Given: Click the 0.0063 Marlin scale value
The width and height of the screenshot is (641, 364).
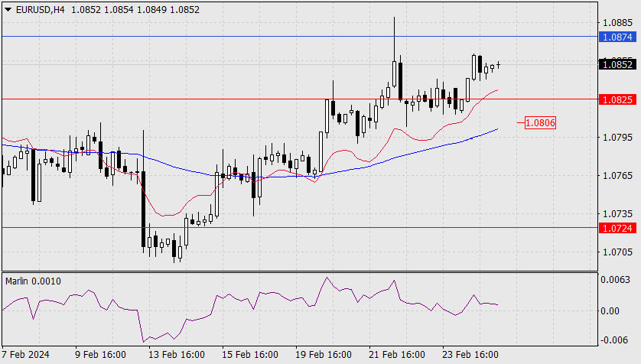Looking at the screenshot, I should pos(615,280).
